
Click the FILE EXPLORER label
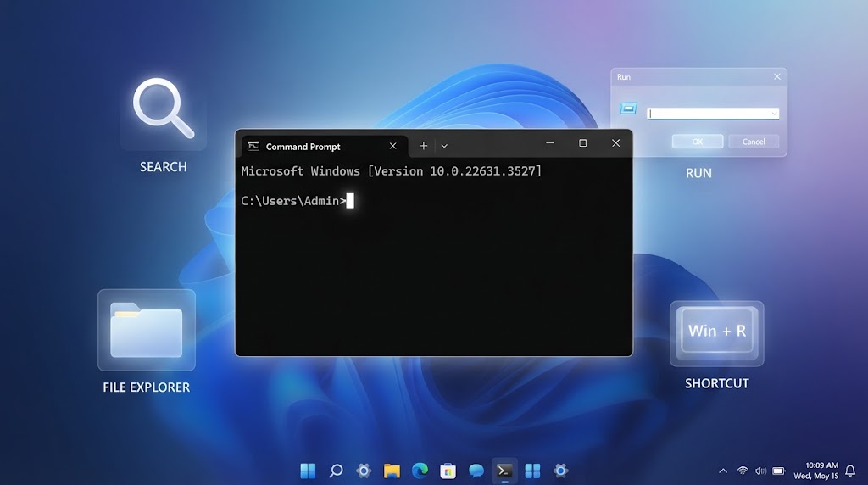146,387
